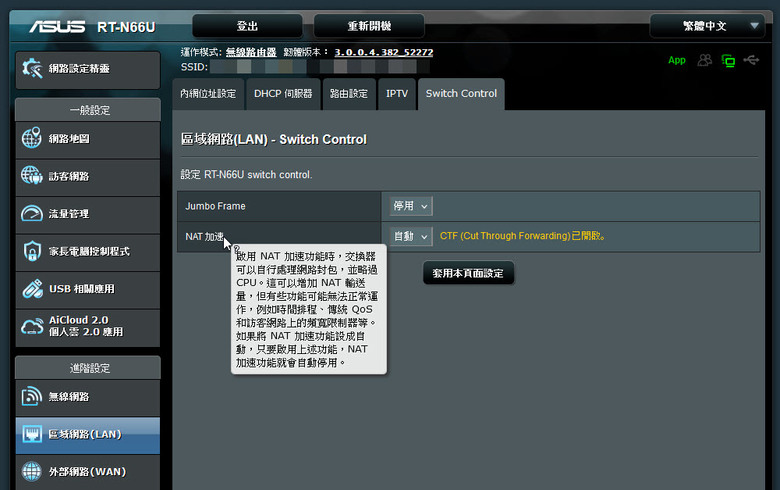Click the connected clients users icon

click(x=704, y=60)
